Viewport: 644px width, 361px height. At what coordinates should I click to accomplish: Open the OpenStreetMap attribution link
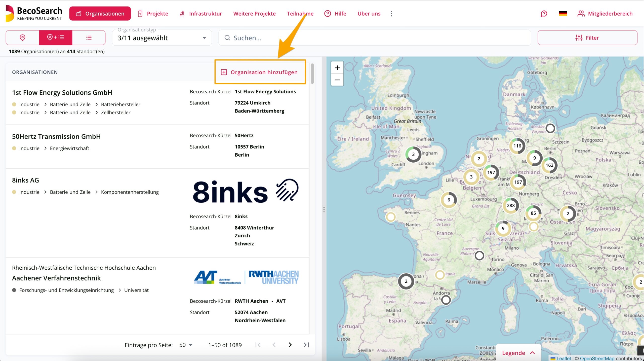click(x=597, y=358)
